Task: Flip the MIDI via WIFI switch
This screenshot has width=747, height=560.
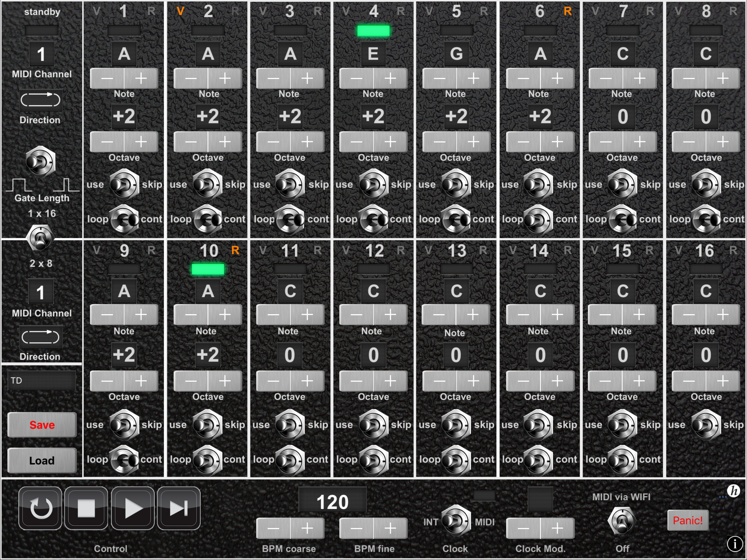Action: point(622,520)
